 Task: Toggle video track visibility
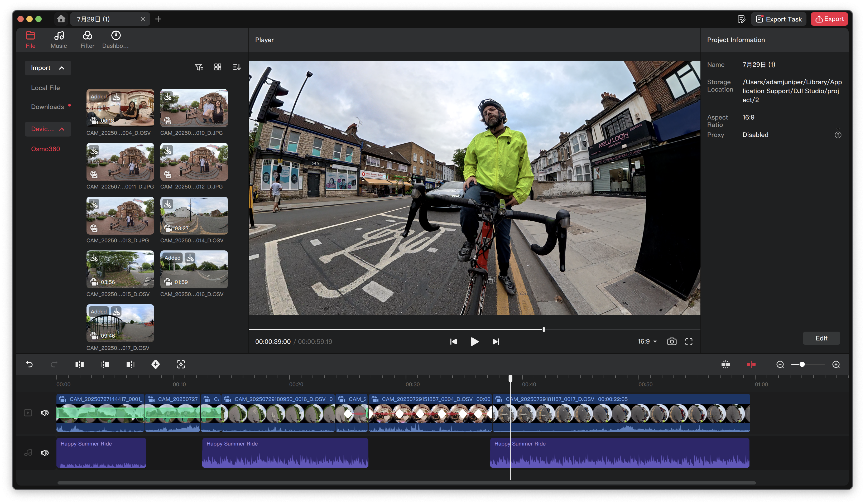28,412
